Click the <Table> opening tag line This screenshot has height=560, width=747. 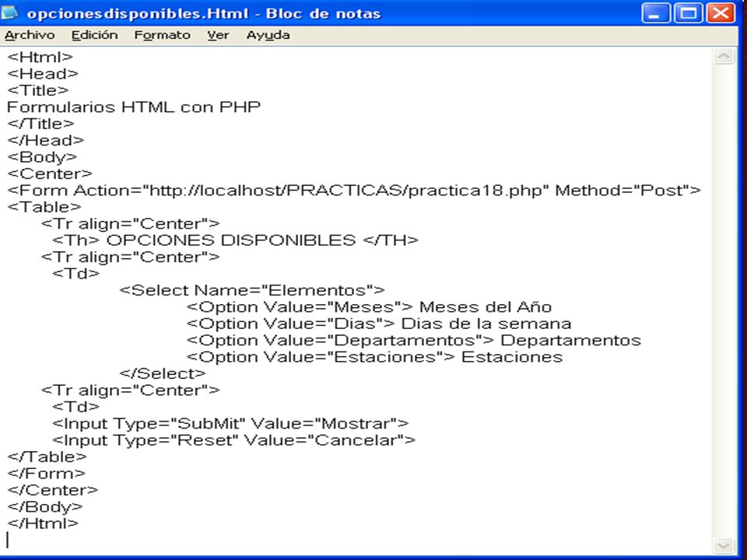click(44, 207)
